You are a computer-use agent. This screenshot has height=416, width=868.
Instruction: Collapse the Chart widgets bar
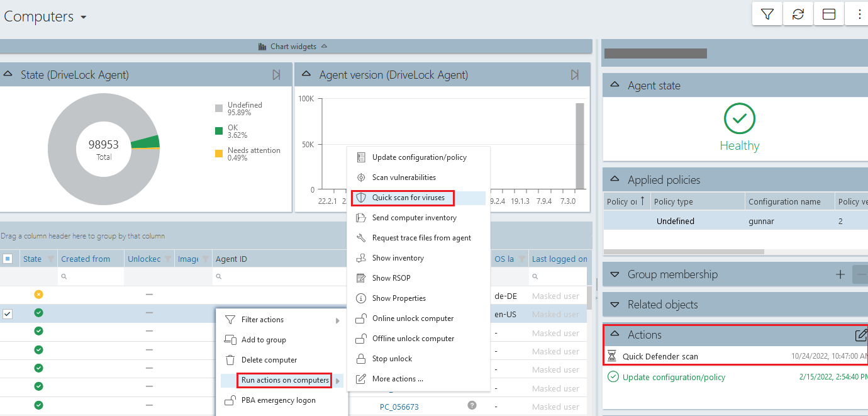click(324, 47)
